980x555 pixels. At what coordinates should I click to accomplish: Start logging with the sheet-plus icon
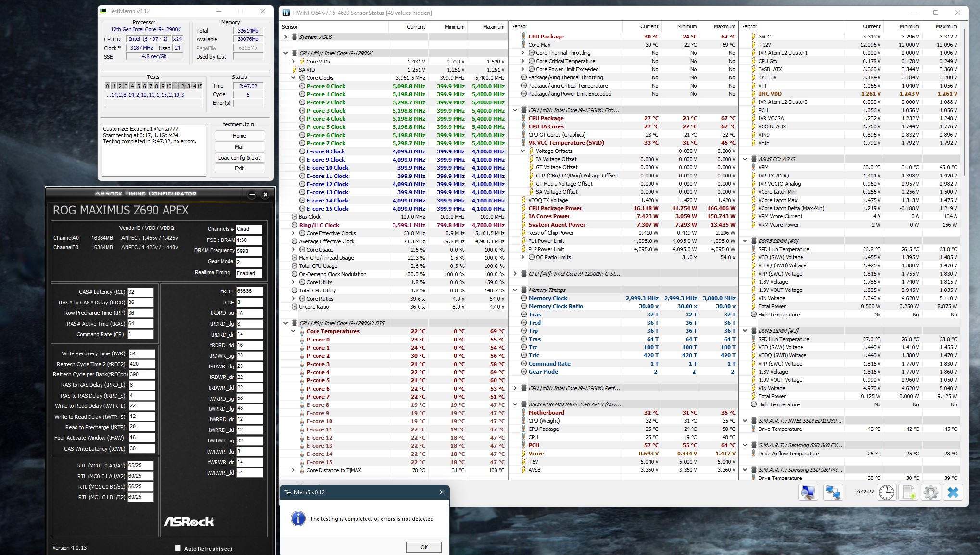coord(909,492)
